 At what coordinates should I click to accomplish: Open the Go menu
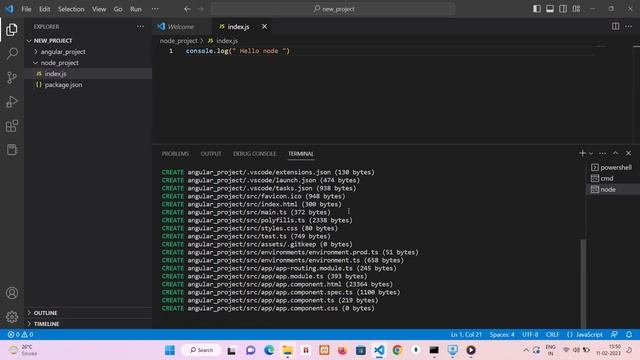118,9
